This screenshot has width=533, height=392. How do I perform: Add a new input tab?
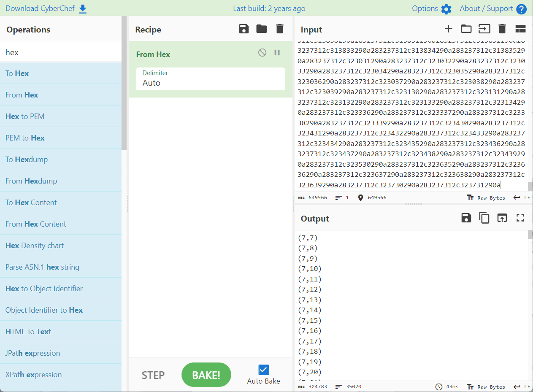[448, 29]
